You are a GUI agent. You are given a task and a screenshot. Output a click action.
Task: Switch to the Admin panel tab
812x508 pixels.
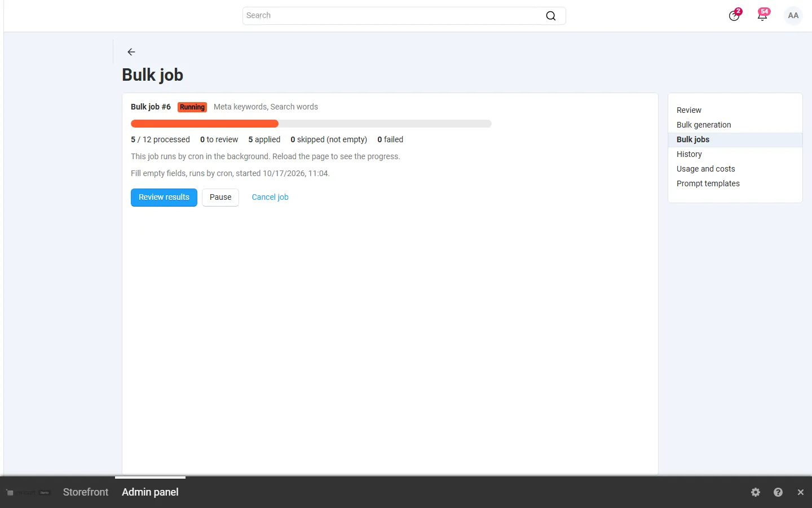150,492
